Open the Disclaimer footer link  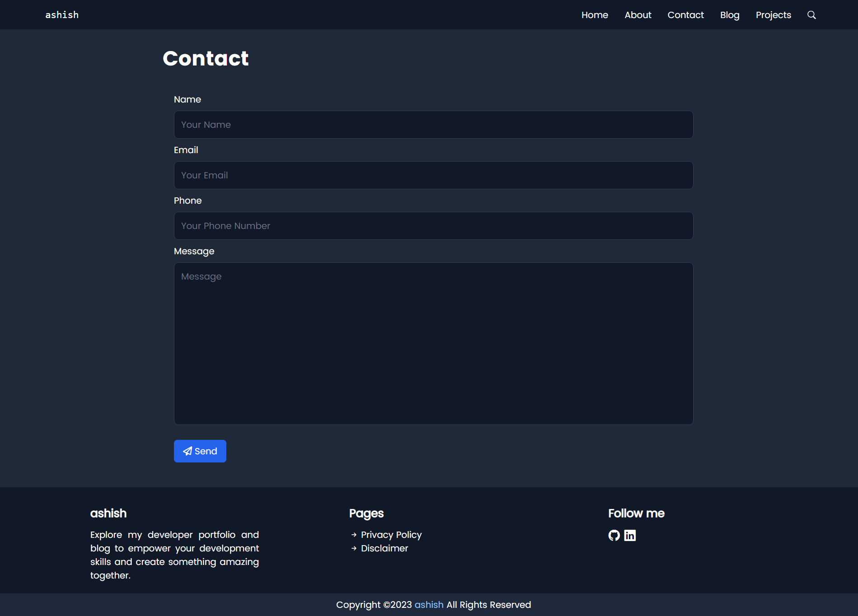(384, 548)
